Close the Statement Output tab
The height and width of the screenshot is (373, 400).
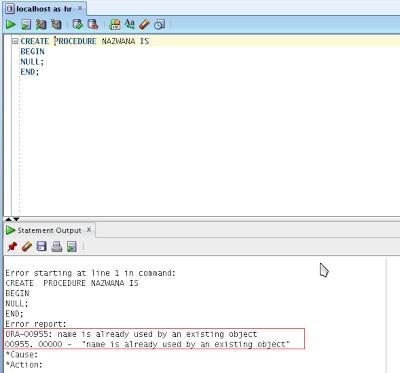pyautogui.click(x=89, y=230)
